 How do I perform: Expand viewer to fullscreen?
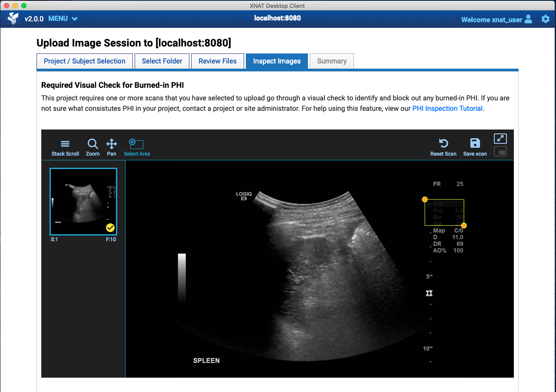click(500, 139)
